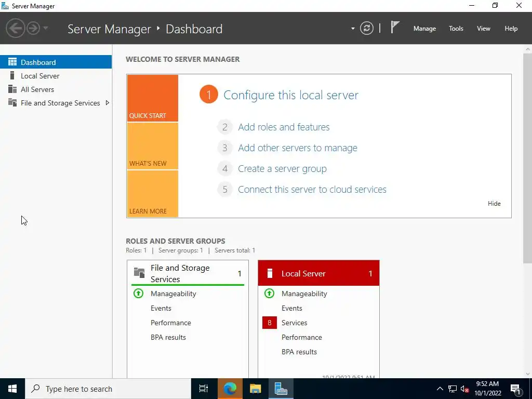Click Add other servers to manage

point(298,148)
